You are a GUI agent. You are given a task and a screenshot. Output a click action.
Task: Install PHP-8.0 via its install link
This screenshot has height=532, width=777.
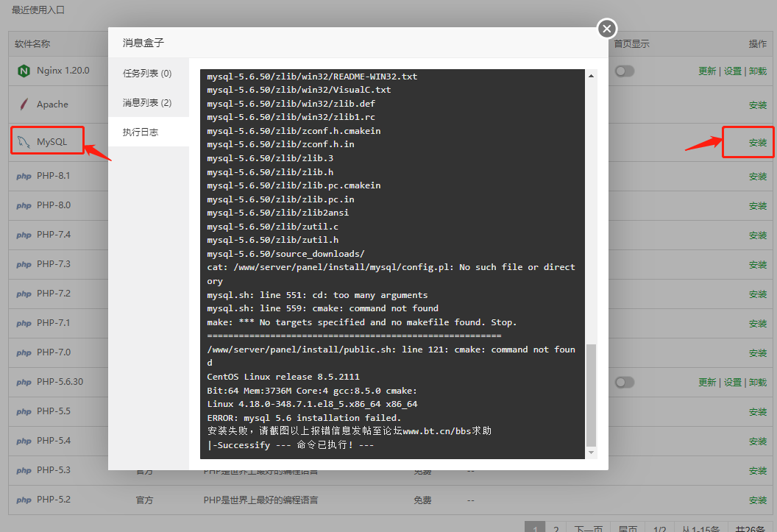[x=758, y=206]
